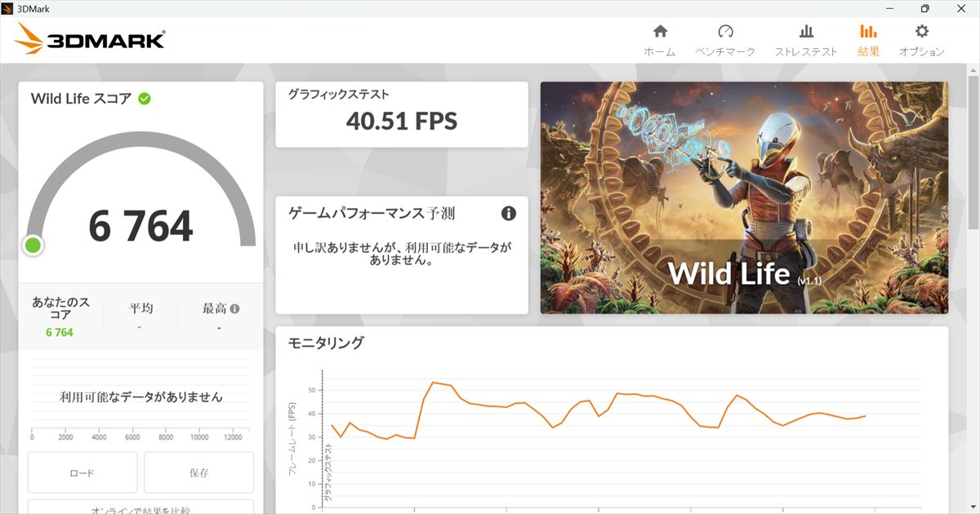Image resolution: width=980 pixels, height=514 pixels.
Task: Click the info icon beside 最高
Action: coord(235,309)
